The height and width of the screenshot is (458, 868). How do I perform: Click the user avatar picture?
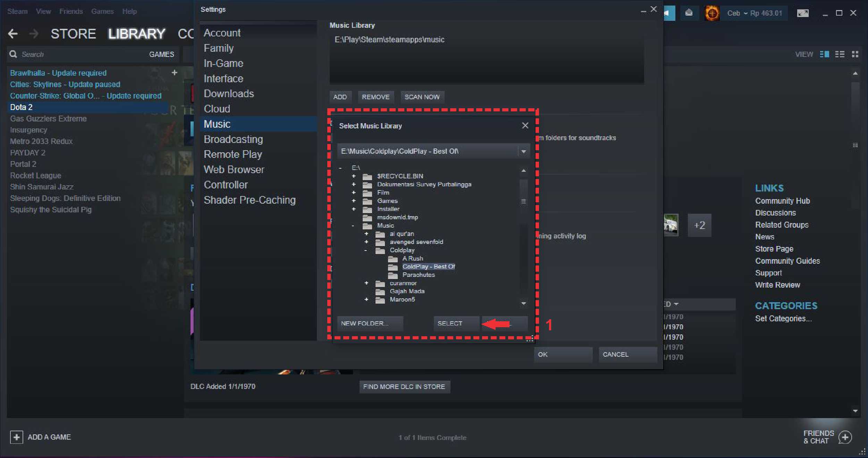[712, 13]
